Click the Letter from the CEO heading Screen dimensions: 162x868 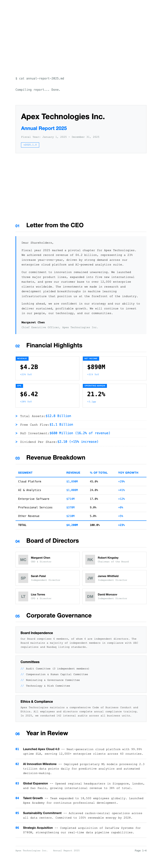[x=55, y=225]
